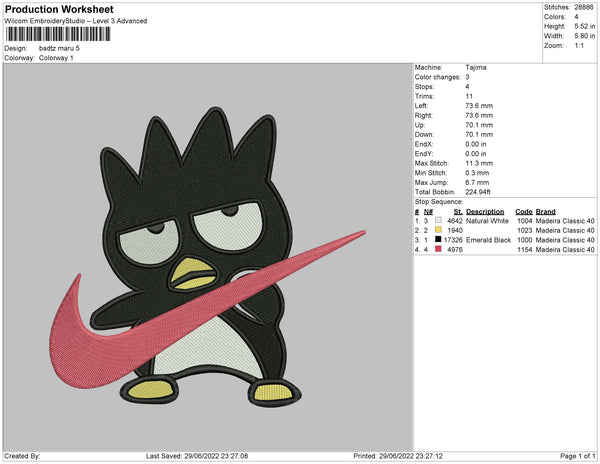Click the Width value 5.80 in
Image resolution: width=600 pixels, height=464 pixels.
tap(585, 36)
